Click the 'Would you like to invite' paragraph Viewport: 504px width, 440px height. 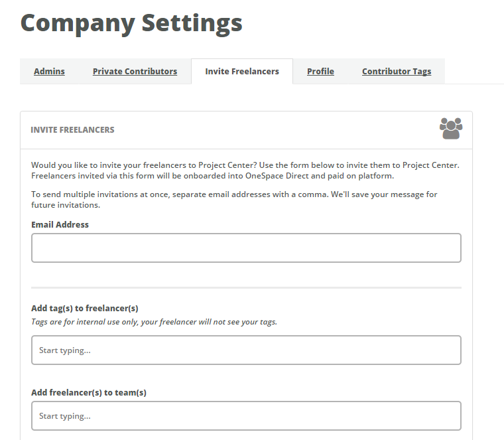click(245, 171)
